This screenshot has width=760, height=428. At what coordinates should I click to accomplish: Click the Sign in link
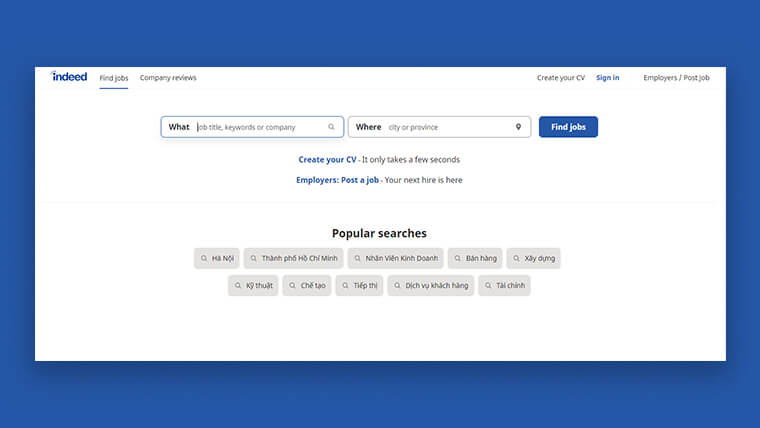608,78
